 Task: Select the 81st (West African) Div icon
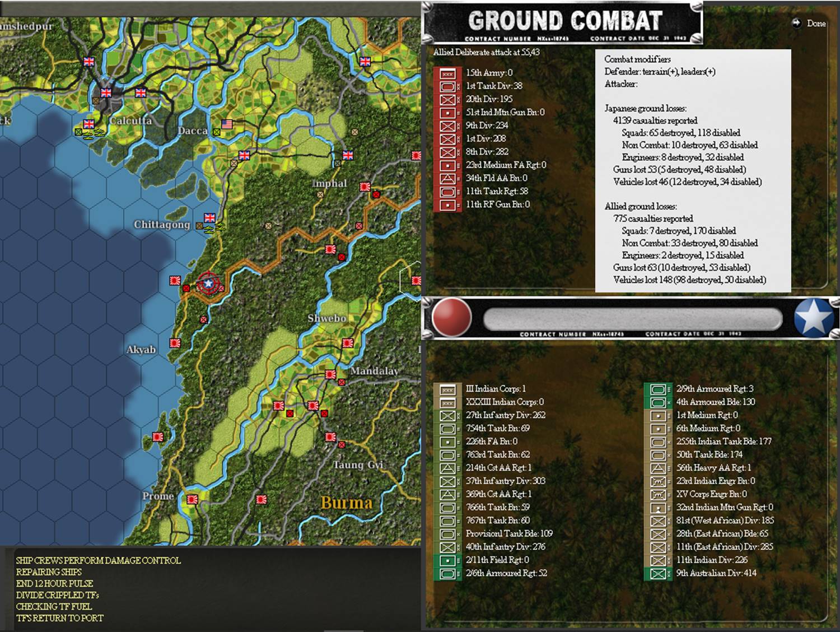(x=658, y=521)
